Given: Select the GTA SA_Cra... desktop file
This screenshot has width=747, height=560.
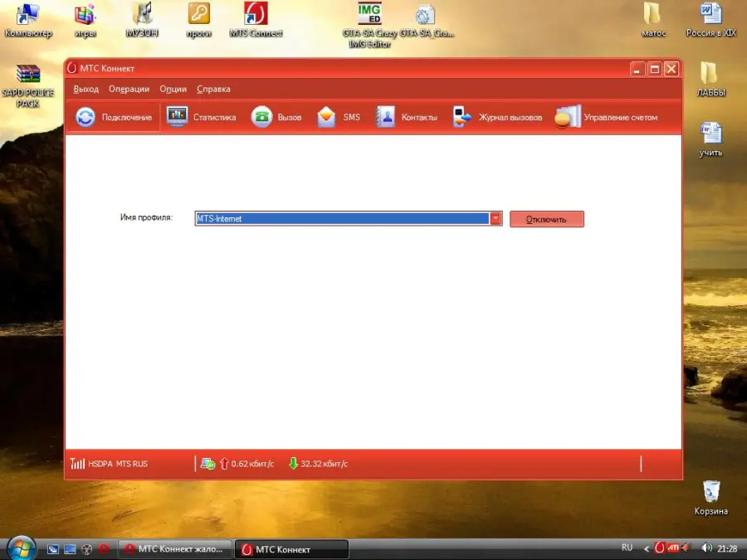Looking at the screenshot, I should (x=426, y=21).
